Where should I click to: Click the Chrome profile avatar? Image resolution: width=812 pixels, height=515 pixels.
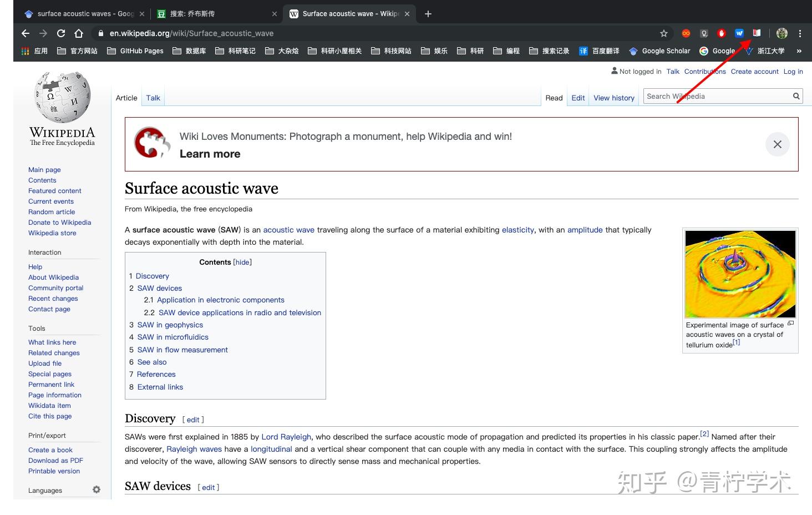(781, 33)
